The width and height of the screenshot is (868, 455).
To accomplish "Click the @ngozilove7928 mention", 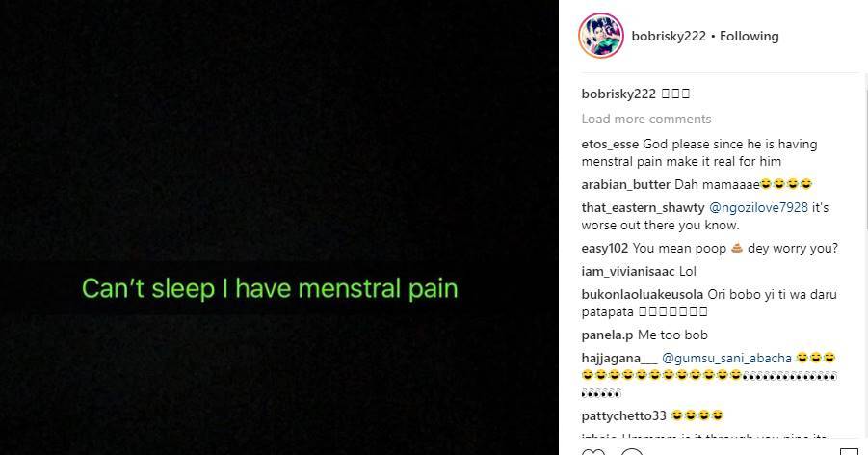I will [x=758, y=208].
